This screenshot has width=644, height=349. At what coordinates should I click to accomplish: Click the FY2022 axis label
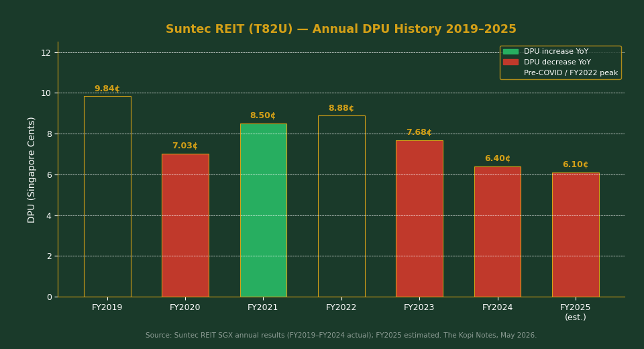point(341,307)
